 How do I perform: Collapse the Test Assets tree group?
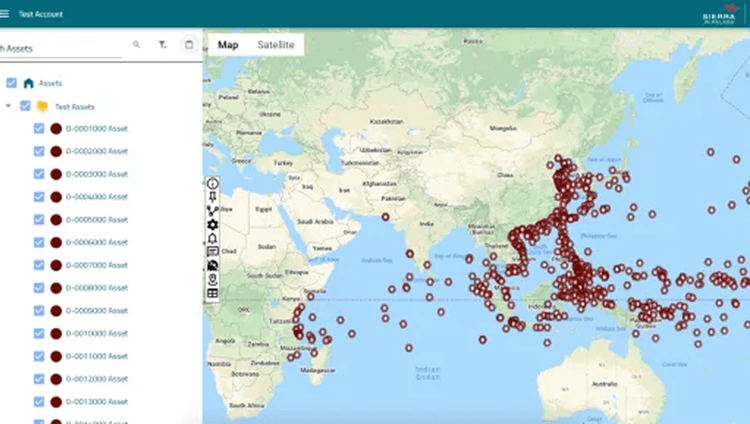pos(8,106)
